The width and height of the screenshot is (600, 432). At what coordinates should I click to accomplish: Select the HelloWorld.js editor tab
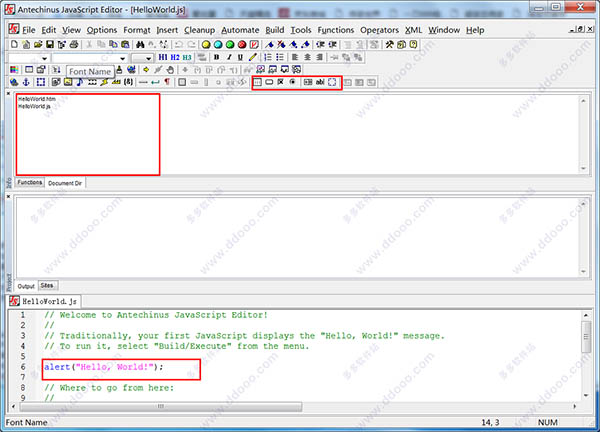[45, 302]
